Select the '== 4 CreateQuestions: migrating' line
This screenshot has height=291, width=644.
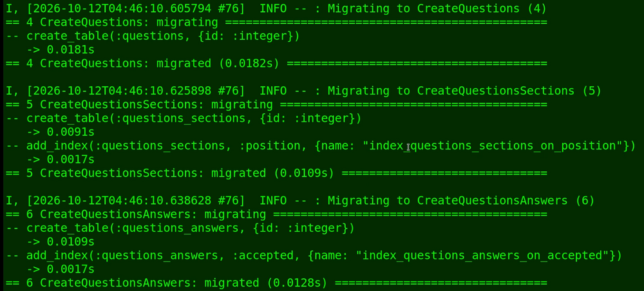pyautogui.click(x=276, y=23)
